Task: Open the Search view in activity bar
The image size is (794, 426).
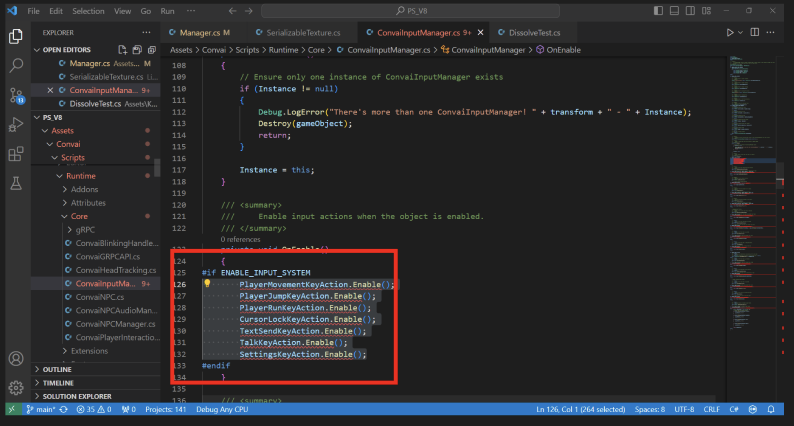Action: tap(16, 65)
